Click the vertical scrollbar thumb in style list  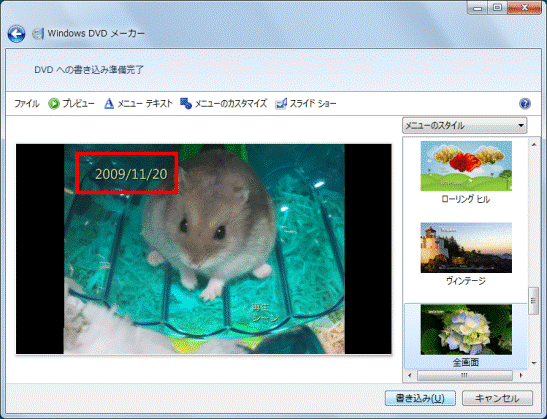click(x=534, y=301)
